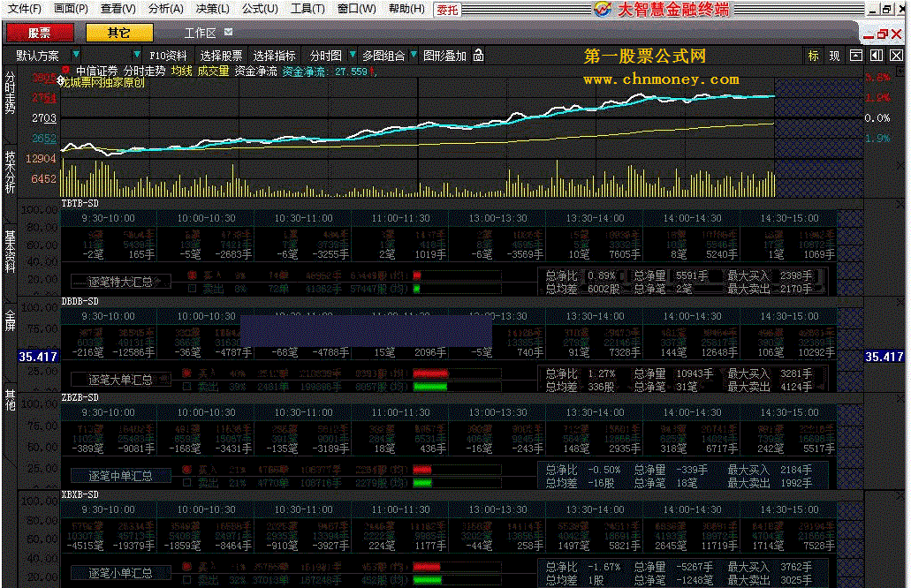Click the 逐笔小单汇总 label button
This screenshot has width=911, height=588.
(120, 573)
